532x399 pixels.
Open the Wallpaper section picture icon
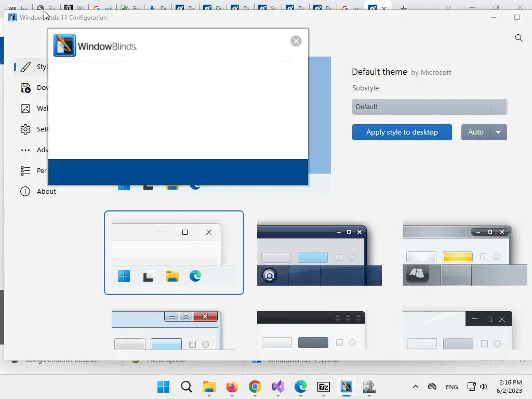click(25, 109)
